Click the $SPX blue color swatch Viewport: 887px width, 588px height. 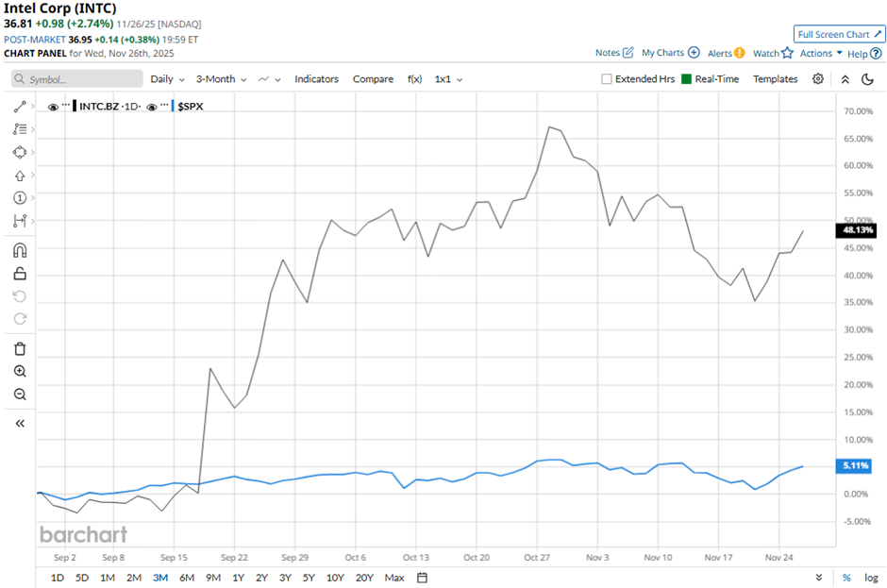[173, 107]
